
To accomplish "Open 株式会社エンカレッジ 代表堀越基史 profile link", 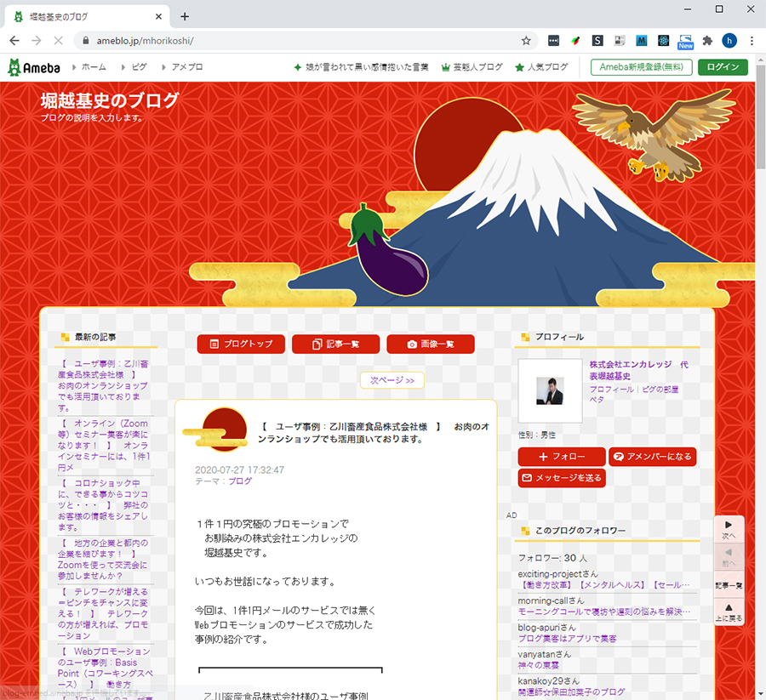I will (x=638, y=370).
